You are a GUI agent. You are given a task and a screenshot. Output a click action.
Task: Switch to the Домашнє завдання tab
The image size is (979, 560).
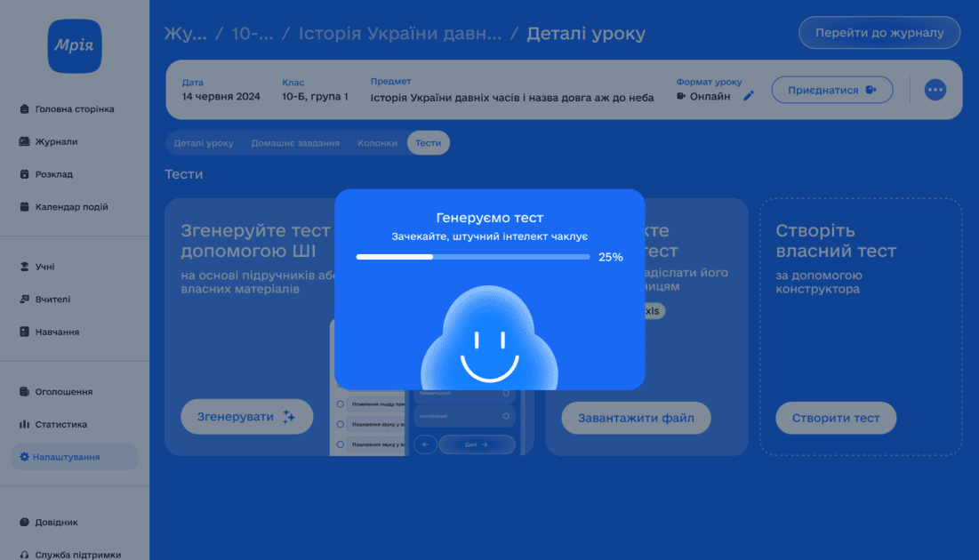(295, 143)
